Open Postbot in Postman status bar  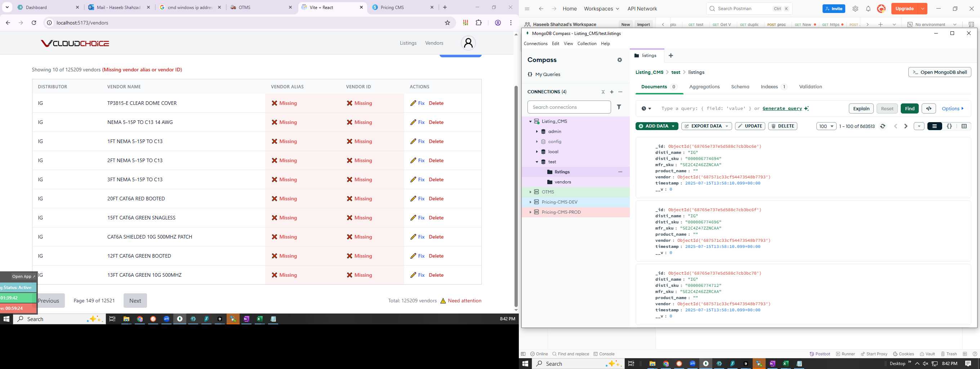820,354
